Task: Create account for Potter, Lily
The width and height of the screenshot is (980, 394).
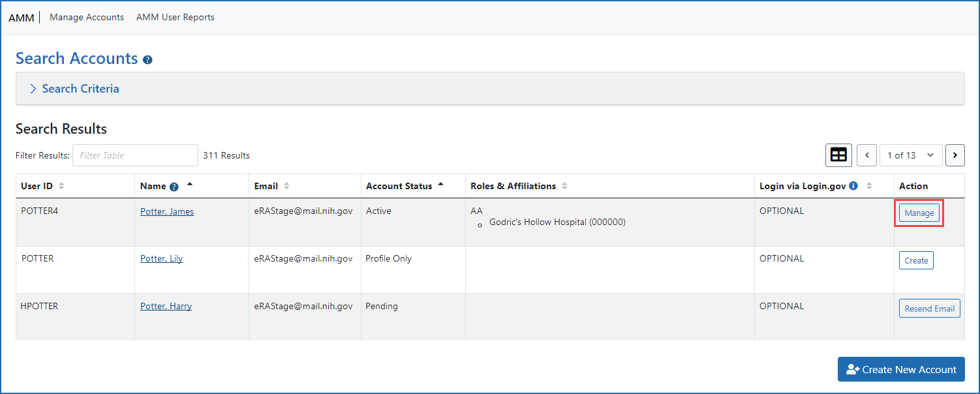Action: click(x=916, y=261)
